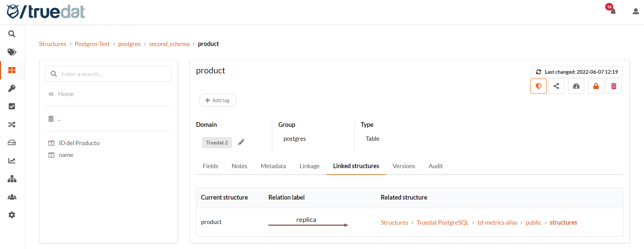
Task: Click the pencil icon next to Truedat 2
Action: [x=241, y=142]
